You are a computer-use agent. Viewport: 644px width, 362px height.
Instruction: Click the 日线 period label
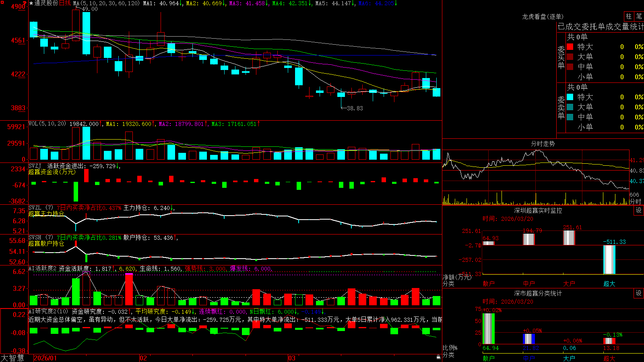click(65, 3)
